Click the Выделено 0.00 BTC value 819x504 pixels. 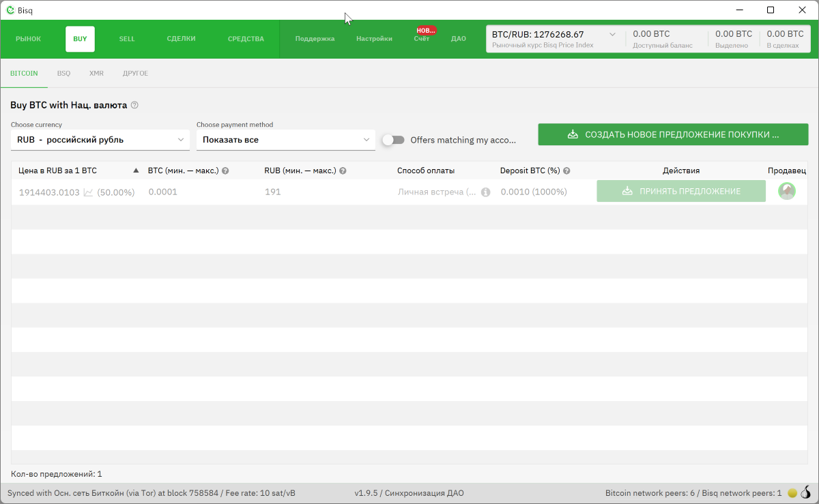[x=734, y=33]
